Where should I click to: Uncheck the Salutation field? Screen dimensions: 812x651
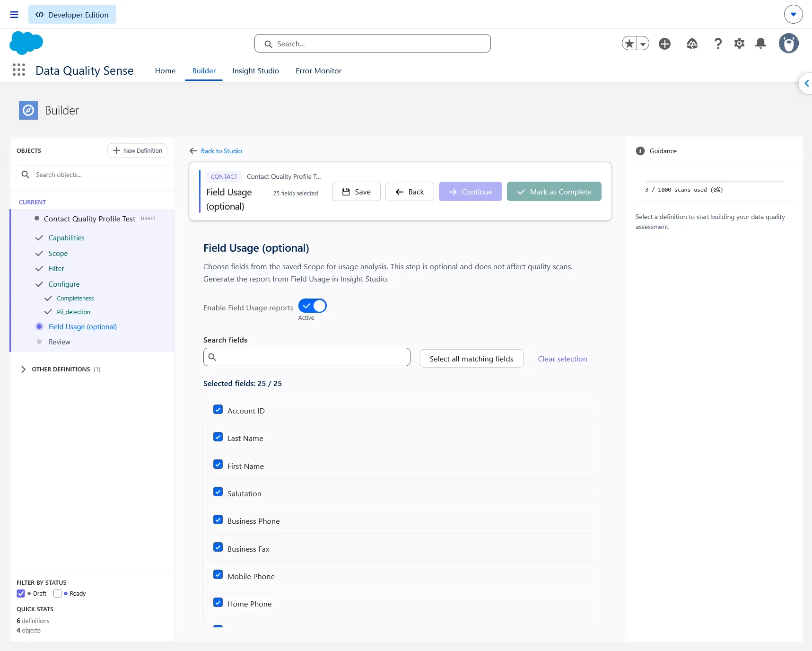coord(218,492)
